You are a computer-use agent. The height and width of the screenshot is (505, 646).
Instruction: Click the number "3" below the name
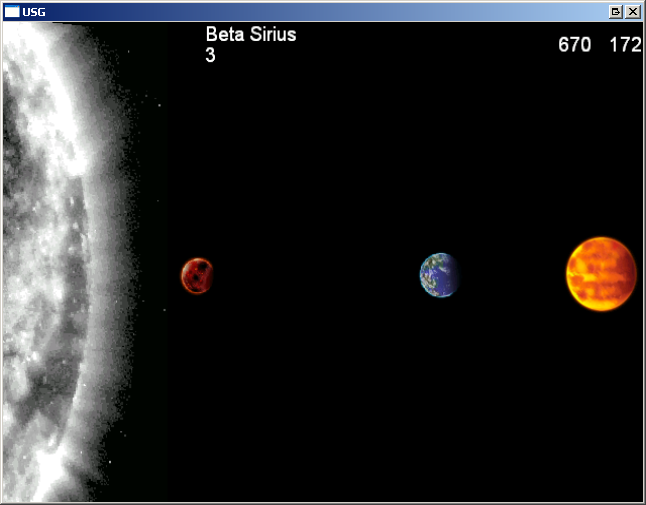pos(210,55)
